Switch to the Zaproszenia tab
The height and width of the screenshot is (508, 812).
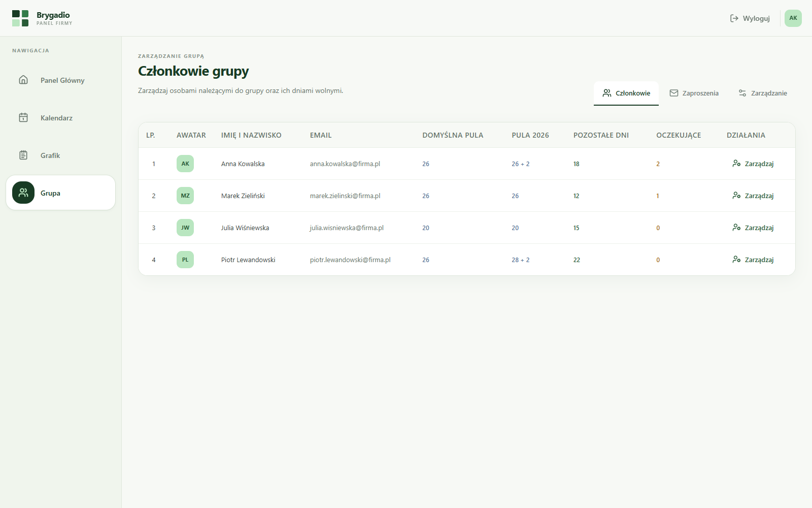click(x=694, y=93)
